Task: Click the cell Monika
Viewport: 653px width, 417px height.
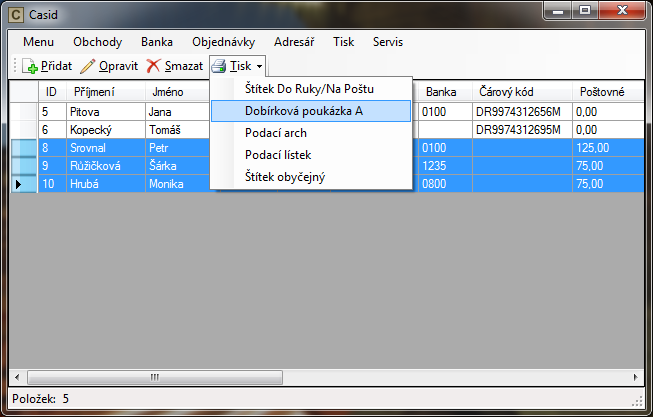Action: pyautogui.click(x=178, y=184)
